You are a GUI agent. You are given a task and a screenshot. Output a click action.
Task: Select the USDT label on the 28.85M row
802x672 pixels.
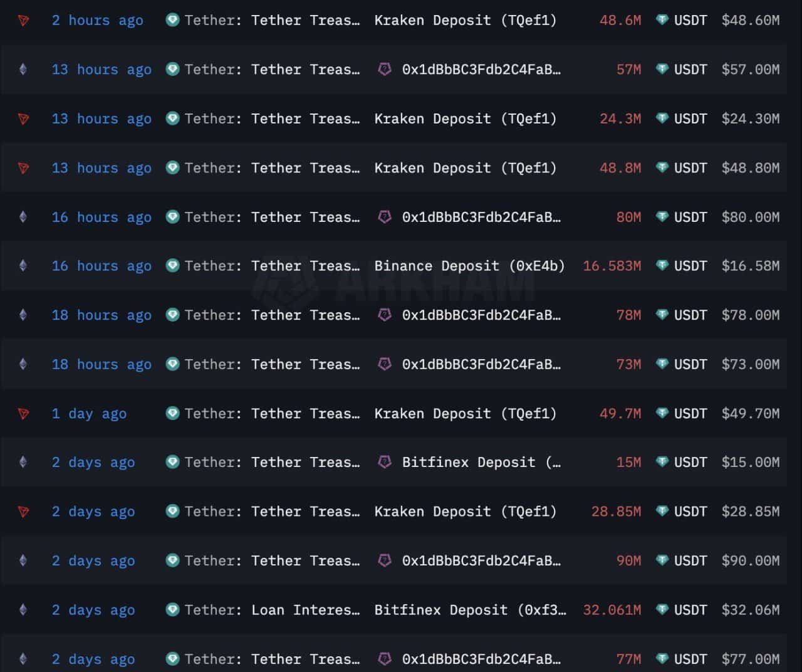[690, 512]
